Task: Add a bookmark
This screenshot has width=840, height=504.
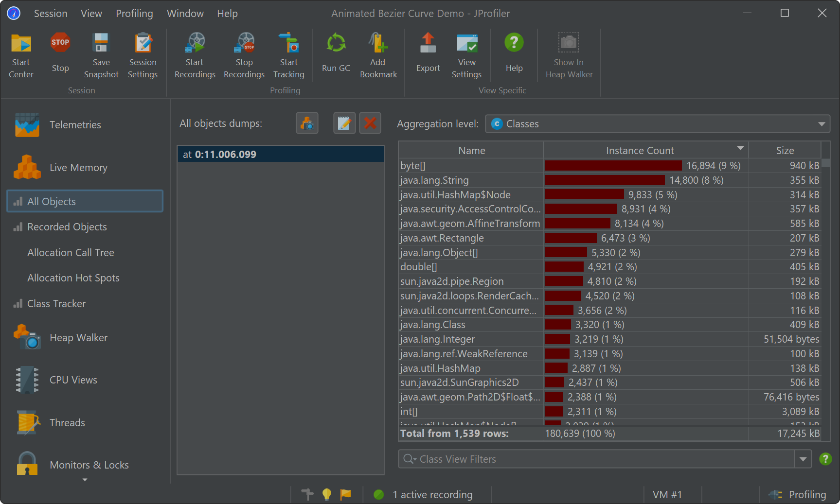Action: (x=378, y=56)
